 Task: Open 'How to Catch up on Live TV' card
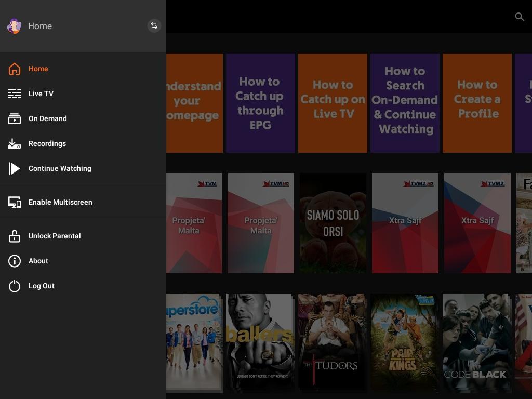tap(332, 103)
